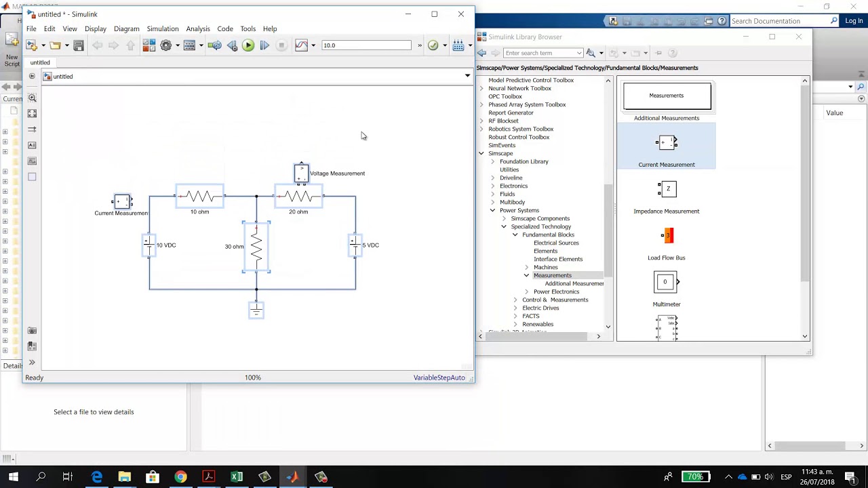
Task: Expand the Machines tree node
Action: coord(527,267)
